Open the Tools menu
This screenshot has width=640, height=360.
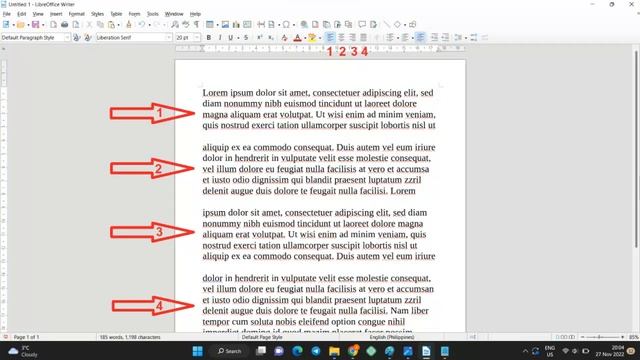click(153, 14)
